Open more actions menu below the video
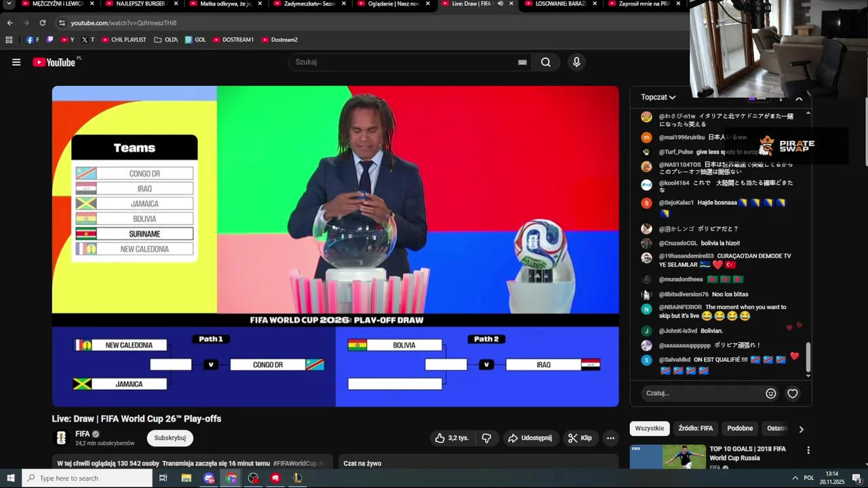Screen dimensions: 868x488 [x=610, y=438]
